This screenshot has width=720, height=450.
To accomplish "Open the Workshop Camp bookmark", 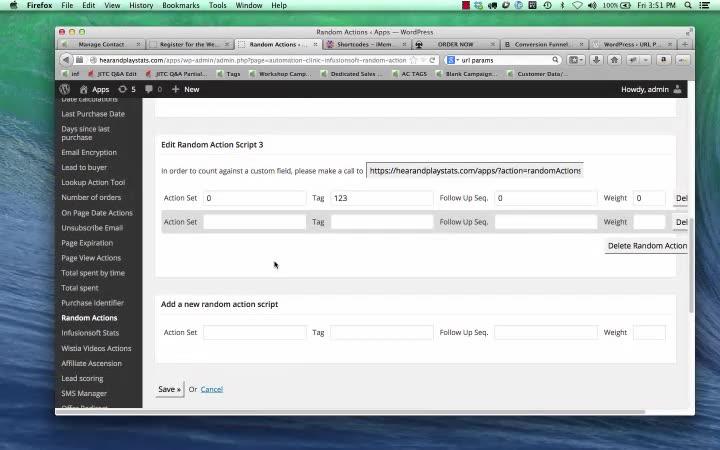I will [x=280, y=73].
